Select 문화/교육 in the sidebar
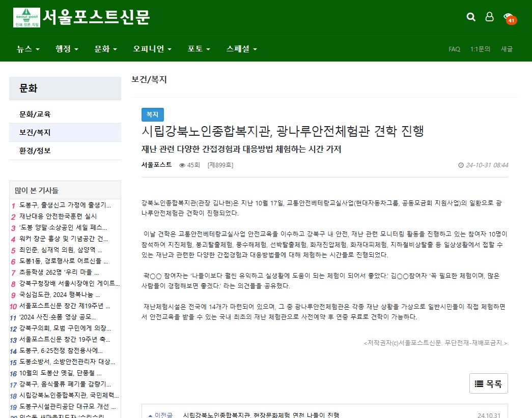 35,114
